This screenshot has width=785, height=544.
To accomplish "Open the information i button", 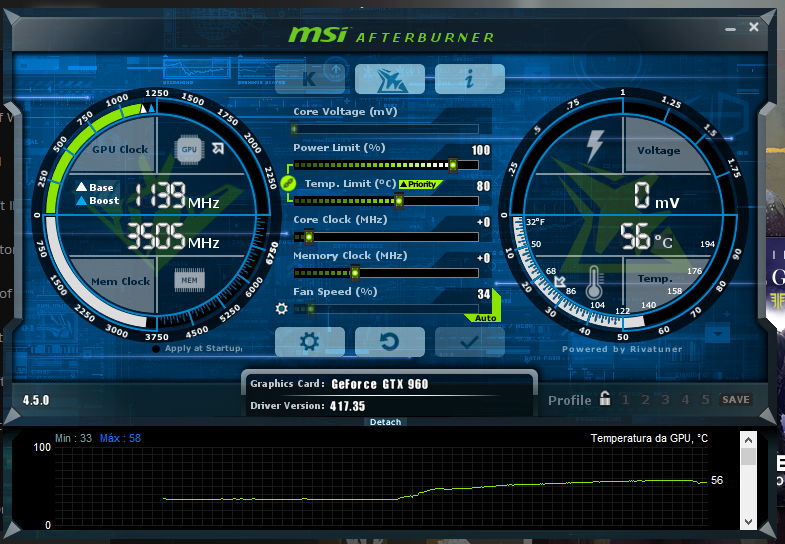I will click(x=470, y=79).
